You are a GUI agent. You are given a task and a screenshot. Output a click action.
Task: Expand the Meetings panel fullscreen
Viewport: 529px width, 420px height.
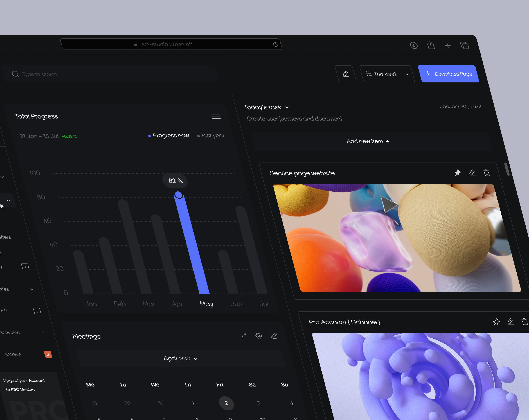pos(243,336)
